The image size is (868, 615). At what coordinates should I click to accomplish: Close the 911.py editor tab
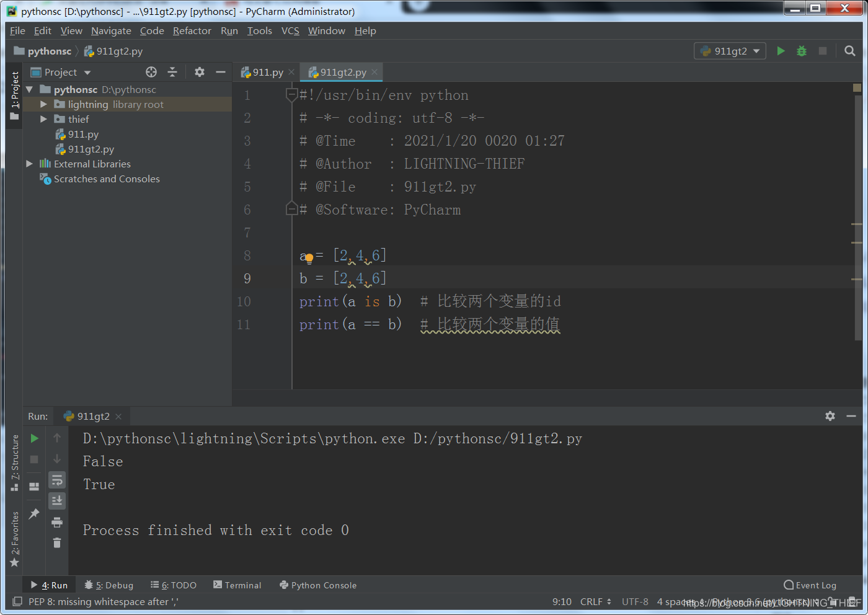click(x=291, y=72)
